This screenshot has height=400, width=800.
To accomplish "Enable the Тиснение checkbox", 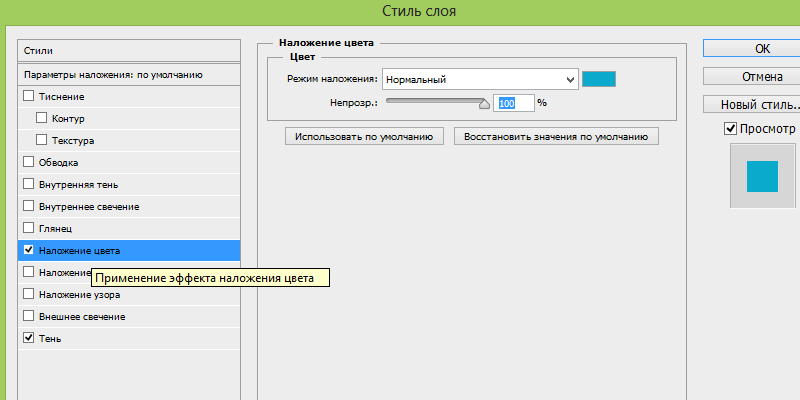I will pyautogui.click(x=28, y=96).
